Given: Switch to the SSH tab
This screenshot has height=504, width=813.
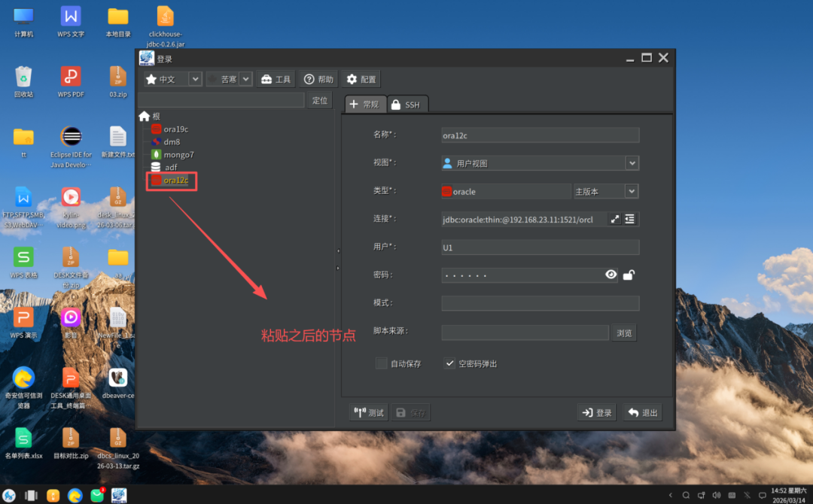Looking at the screenshot, I should pyautogui.click(x=407, y=104).
